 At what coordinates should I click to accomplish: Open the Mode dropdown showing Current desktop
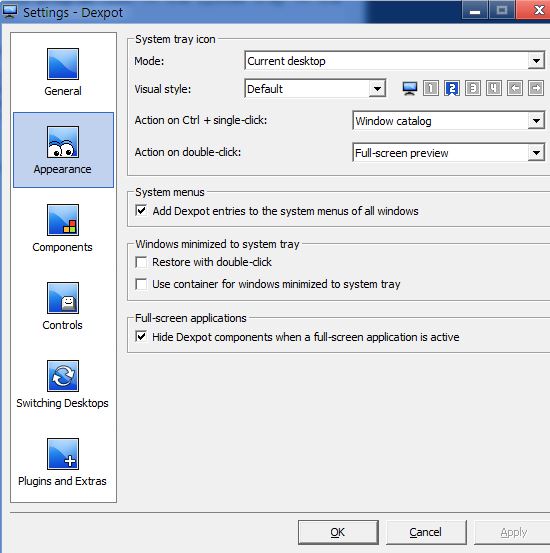pyautogui.click(x=394, y=61)
